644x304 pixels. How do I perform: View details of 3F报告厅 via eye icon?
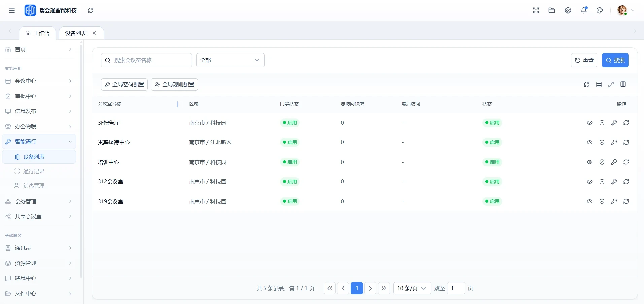tap(590, 123)
